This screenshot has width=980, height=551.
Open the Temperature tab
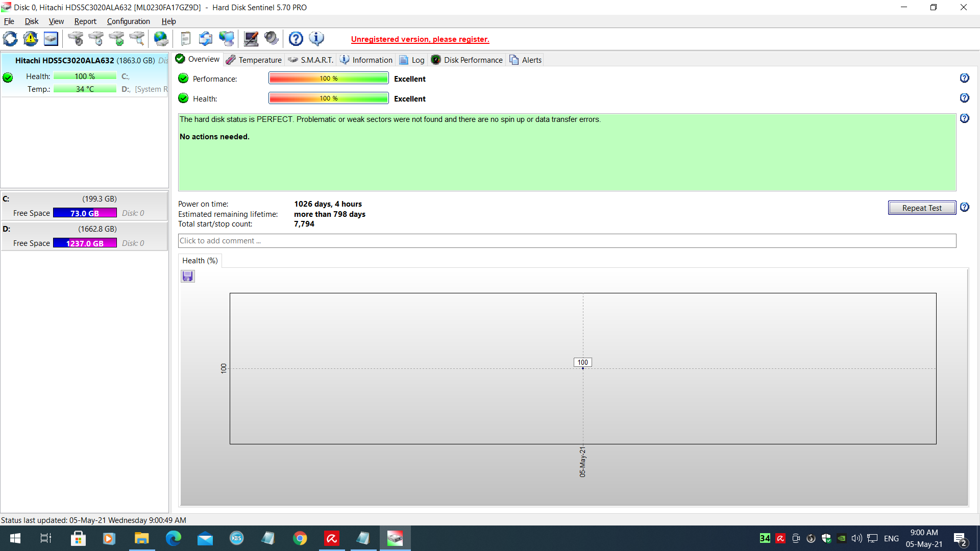[254, 60]
